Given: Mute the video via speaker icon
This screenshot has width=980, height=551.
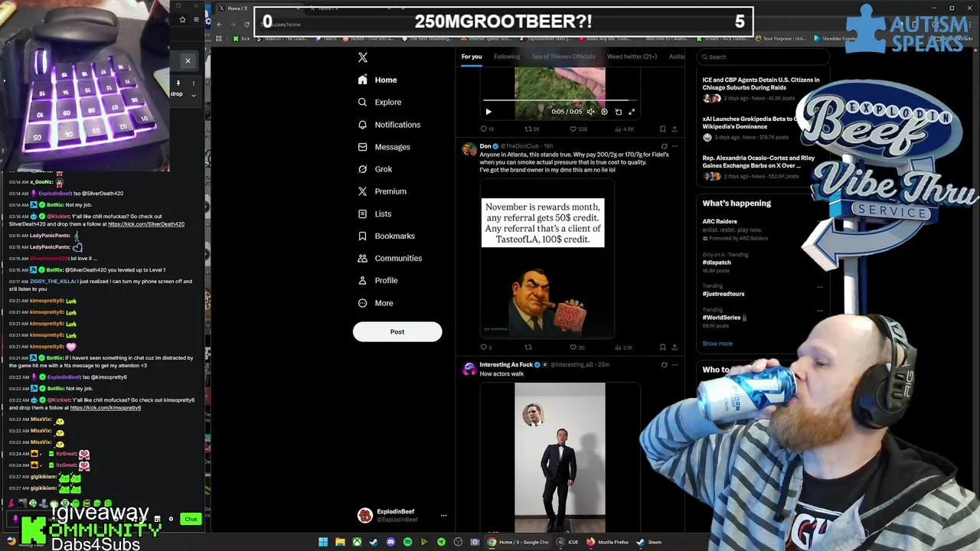Looking at the screenshot, I should (590, 112).
